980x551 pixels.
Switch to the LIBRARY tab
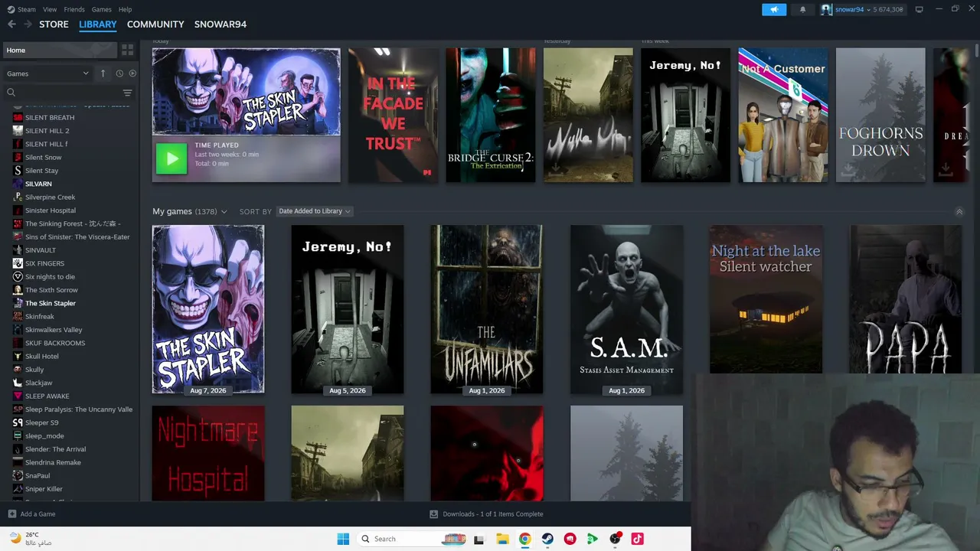point(98,24)
